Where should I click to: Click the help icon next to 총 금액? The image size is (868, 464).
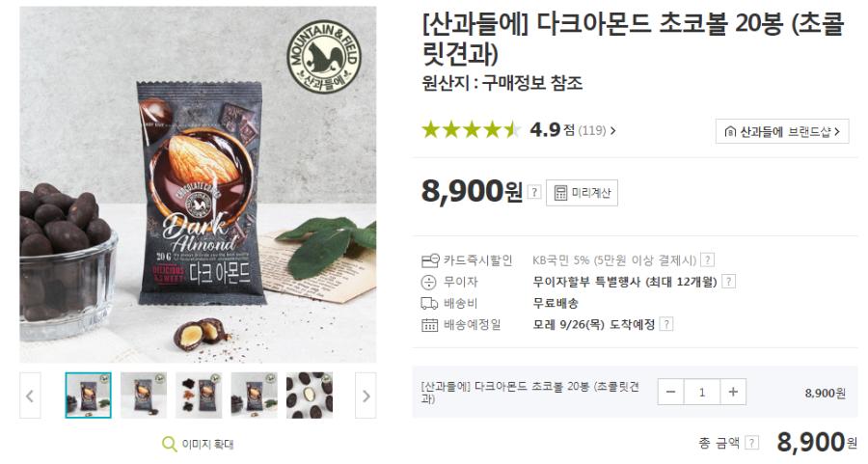[x=751, y=443]
